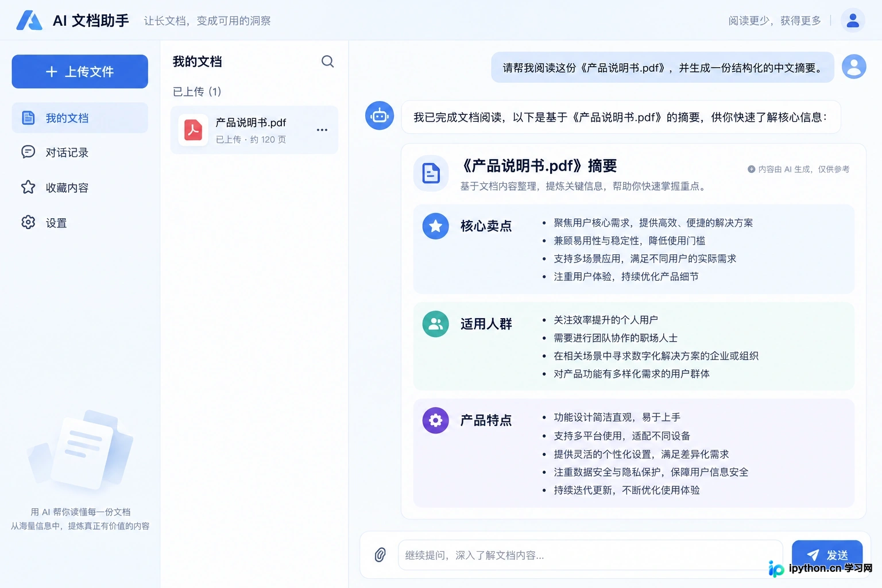Click the 内容由 AI 生成 notice icon
Image resolution: width=882 pixels, height=588 pixels.
pyautogui.click(x=751, y=169)
